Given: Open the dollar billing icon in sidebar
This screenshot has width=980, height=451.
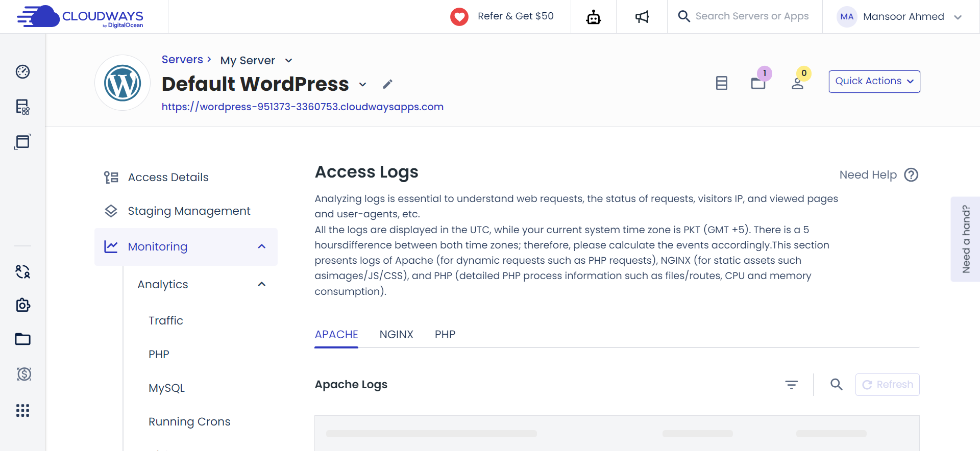Looking at the screenshot, I should 23,374.
